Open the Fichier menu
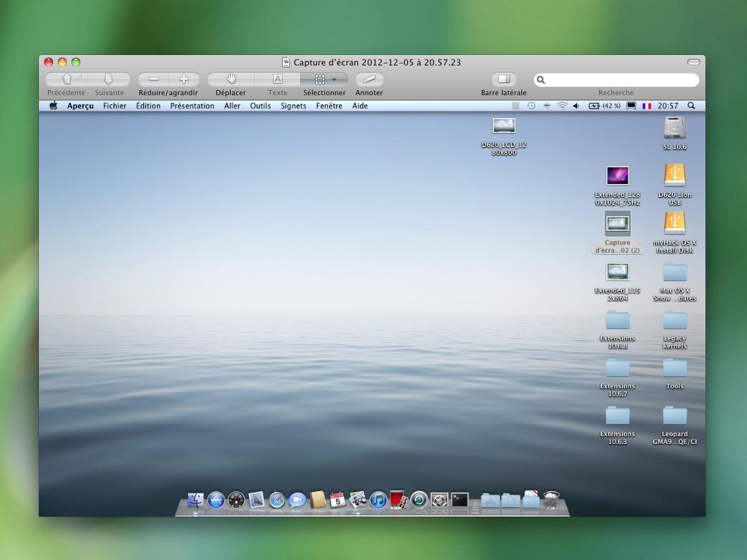The height and width of the screenshot is (560, 747). pyautogui.click(x=115, y=106)
